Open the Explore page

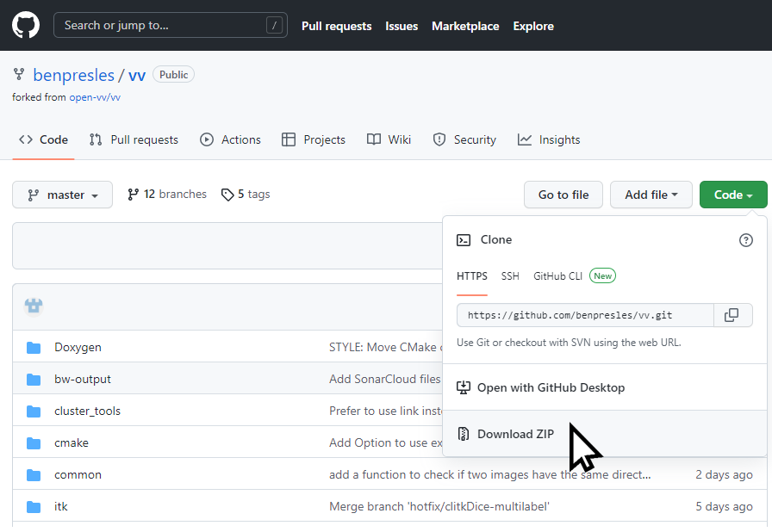pyautogui.click(x=533, y=26)
